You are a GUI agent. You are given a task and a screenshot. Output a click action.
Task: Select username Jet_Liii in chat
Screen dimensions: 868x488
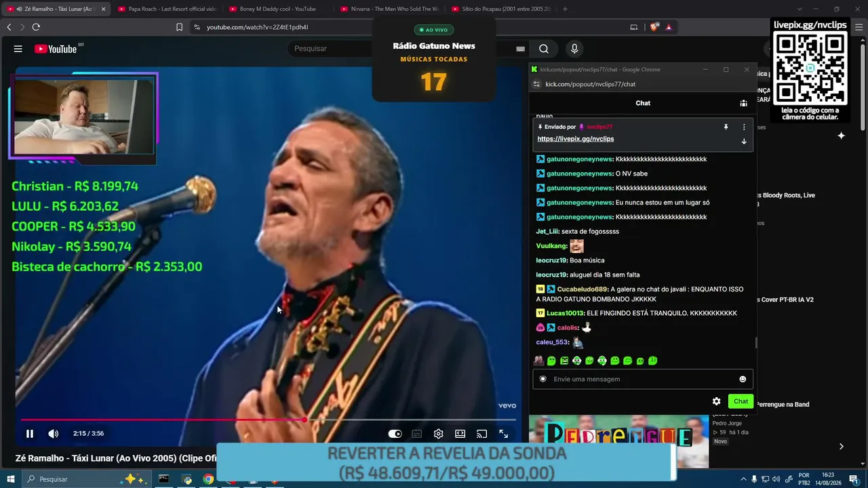547,232
